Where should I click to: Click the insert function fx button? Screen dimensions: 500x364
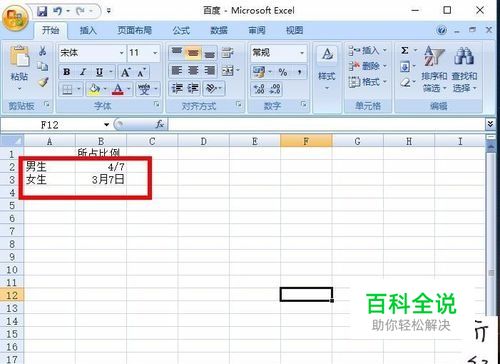160,125
